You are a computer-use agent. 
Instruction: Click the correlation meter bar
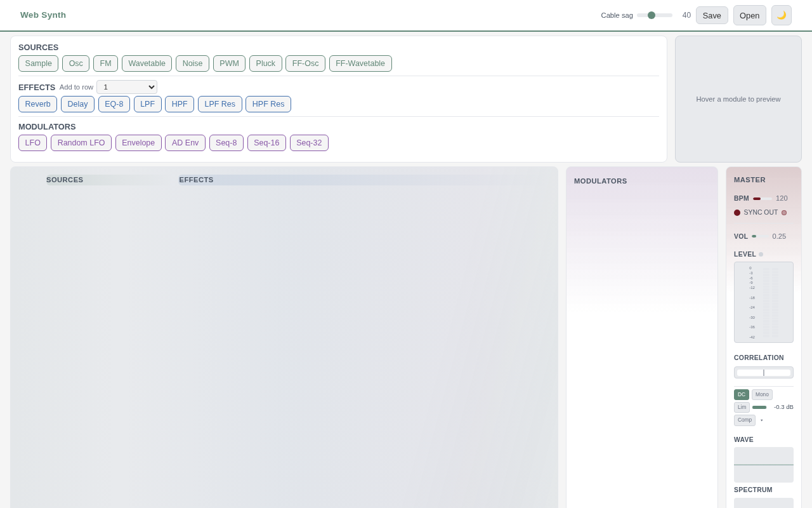pos(764,373)
